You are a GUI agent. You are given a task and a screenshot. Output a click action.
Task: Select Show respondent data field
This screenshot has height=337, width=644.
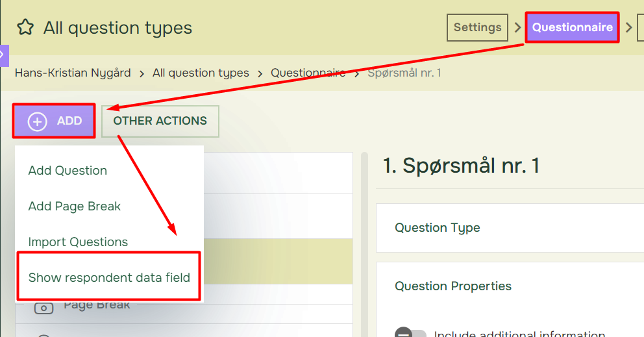[109, 277]
